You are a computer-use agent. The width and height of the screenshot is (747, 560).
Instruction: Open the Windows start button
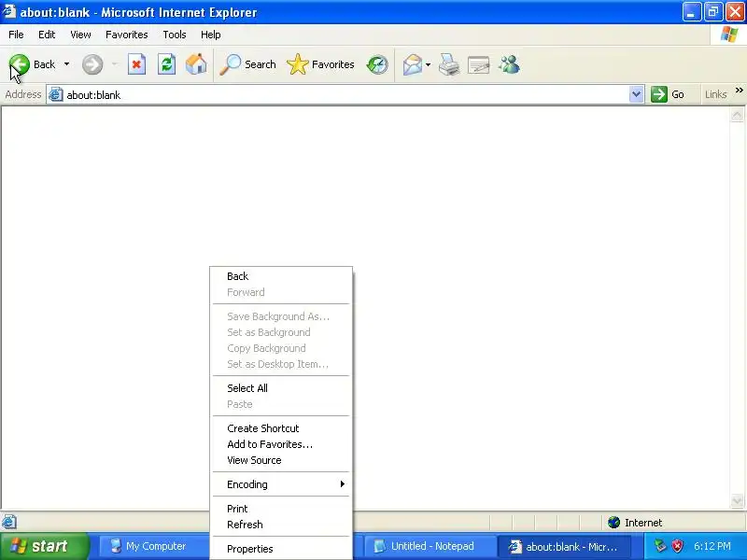(x=45, y=546)
